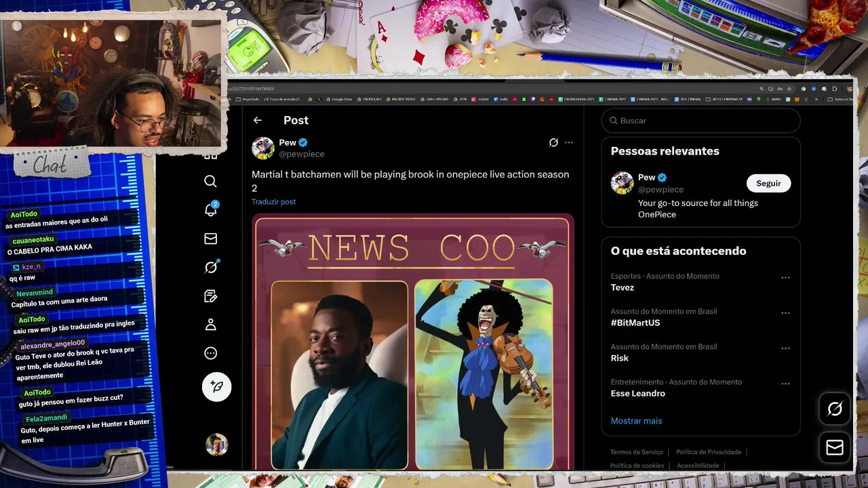Screen dimensions: 868x488
Task: Open the Tevez trending topic
Action: (623, 287)
